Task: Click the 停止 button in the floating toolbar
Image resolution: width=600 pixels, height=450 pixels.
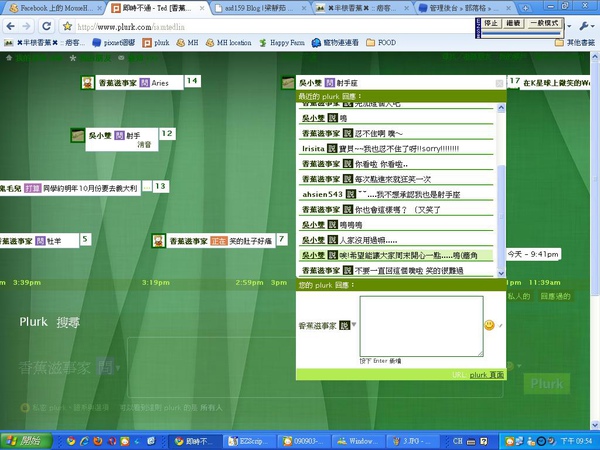Action: [x=491, y=23]
